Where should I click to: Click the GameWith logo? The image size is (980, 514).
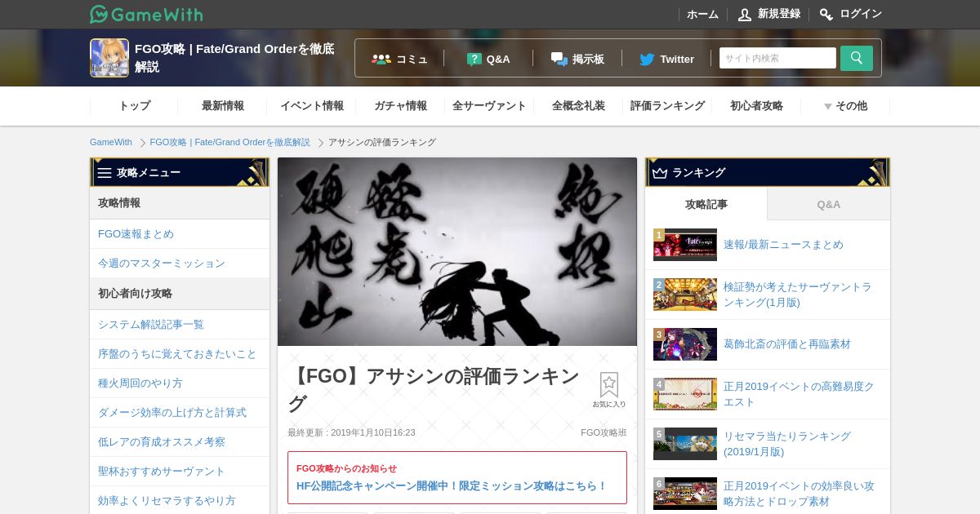[x=146, y=14]
